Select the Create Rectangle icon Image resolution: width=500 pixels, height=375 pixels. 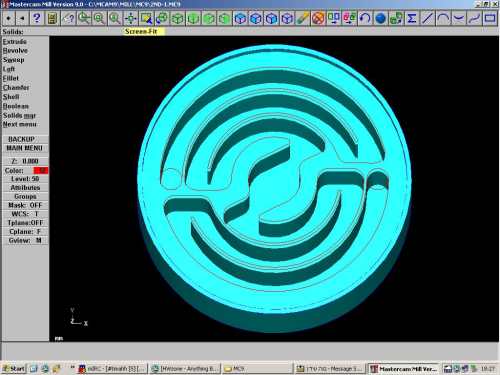490,18
